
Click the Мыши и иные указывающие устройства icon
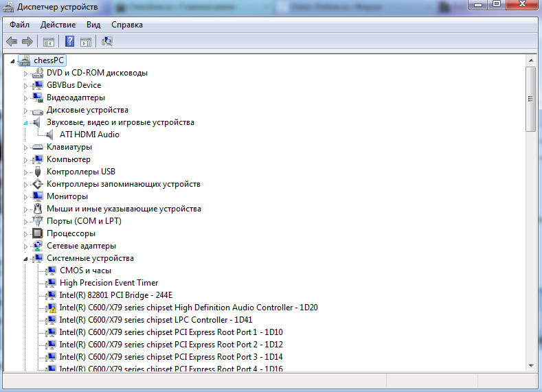(x=37, y=209)
